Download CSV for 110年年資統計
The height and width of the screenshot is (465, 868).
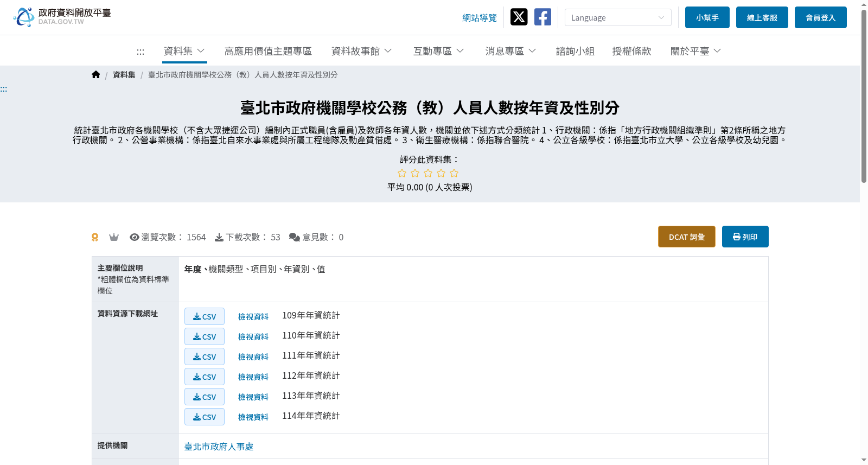click(x=205, y=336)
